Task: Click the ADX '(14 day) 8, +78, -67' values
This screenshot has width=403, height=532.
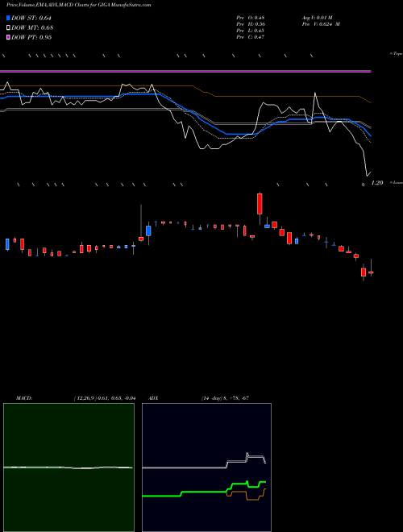Action: click(225, 398)
